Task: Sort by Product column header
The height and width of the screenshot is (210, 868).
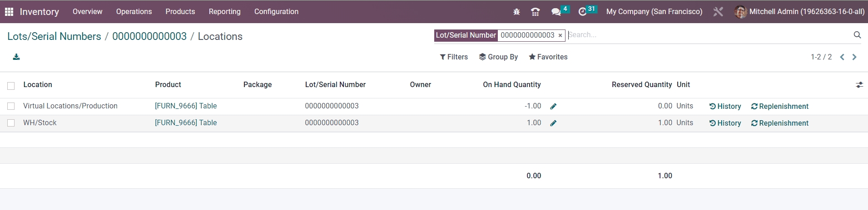Action: [x=168, y=85]
